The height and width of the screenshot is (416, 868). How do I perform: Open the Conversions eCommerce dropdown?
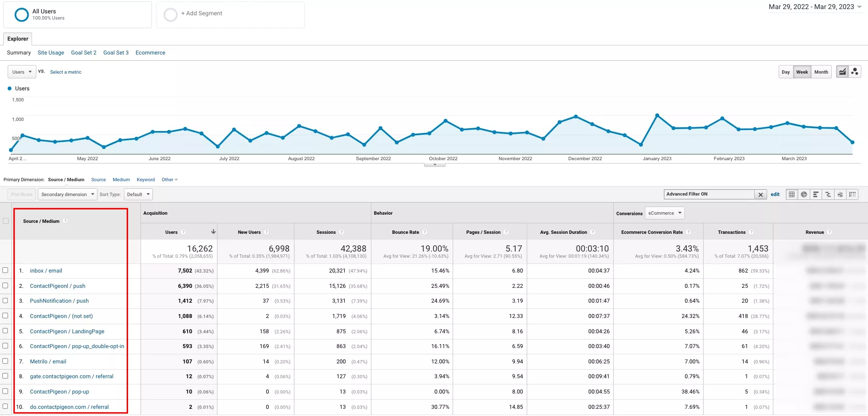[x=664, y=213]
